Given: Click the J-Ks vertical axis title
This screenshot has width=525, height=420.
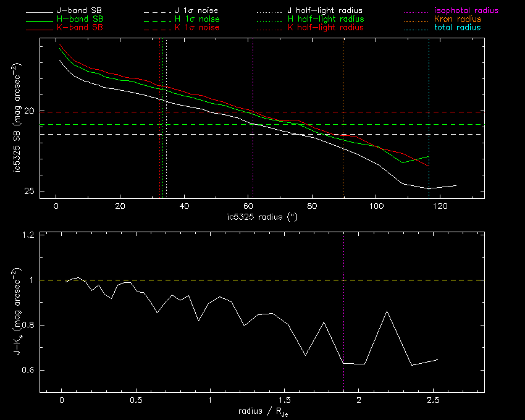Looking at the screenshot, I should pyautogui.click(x=20, y=312).
